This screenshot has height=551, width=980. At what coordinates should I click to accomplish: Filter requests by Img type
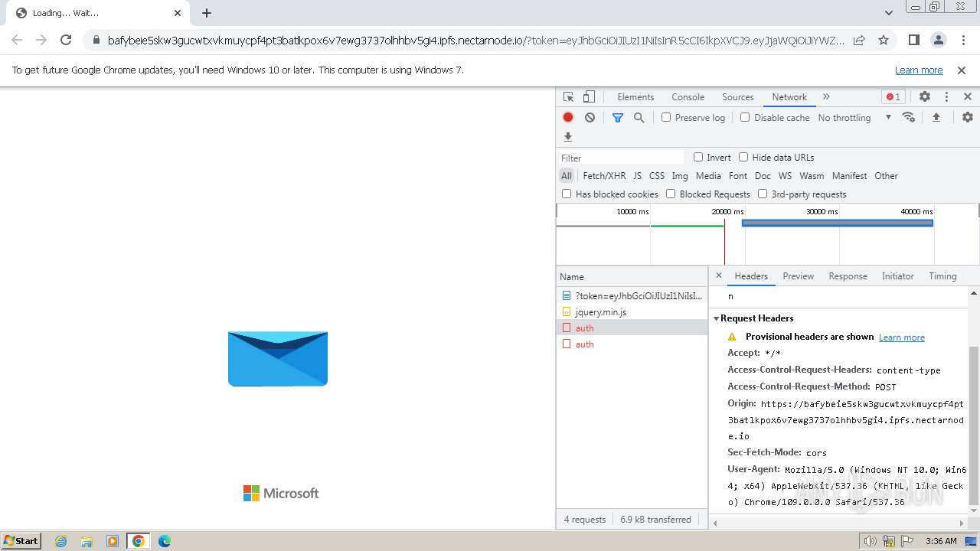(x=680, y=176)
